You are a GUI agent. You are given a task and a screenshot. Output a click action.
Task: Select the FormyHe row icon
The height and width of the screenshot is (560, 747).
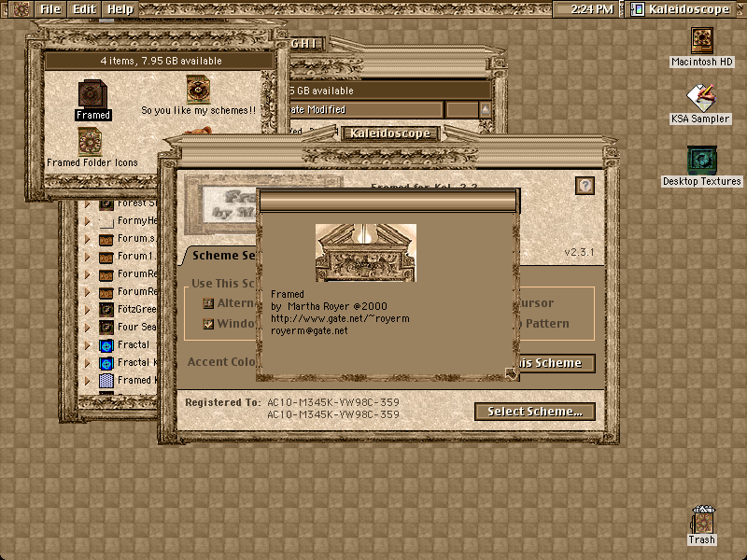click(106, 221)
